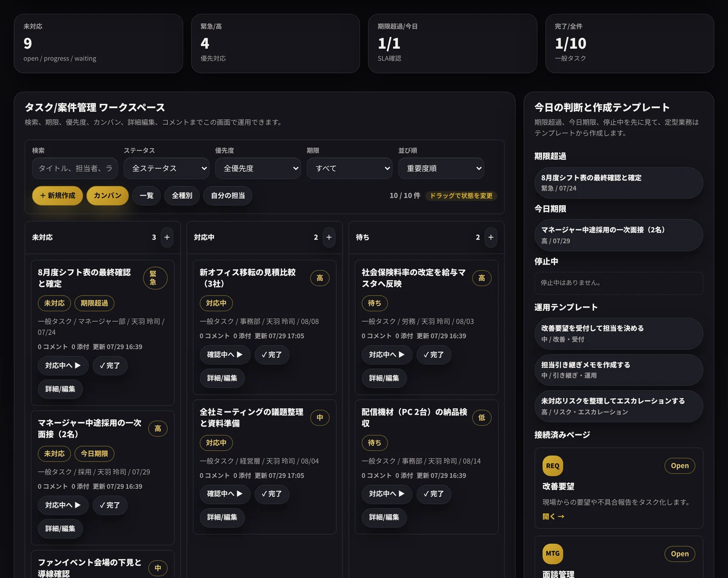Viewport: 728px width, 578px height.
Task: Click Open on the 面談管理 page card
Action: pyautogui.click(x=680, y=554)
